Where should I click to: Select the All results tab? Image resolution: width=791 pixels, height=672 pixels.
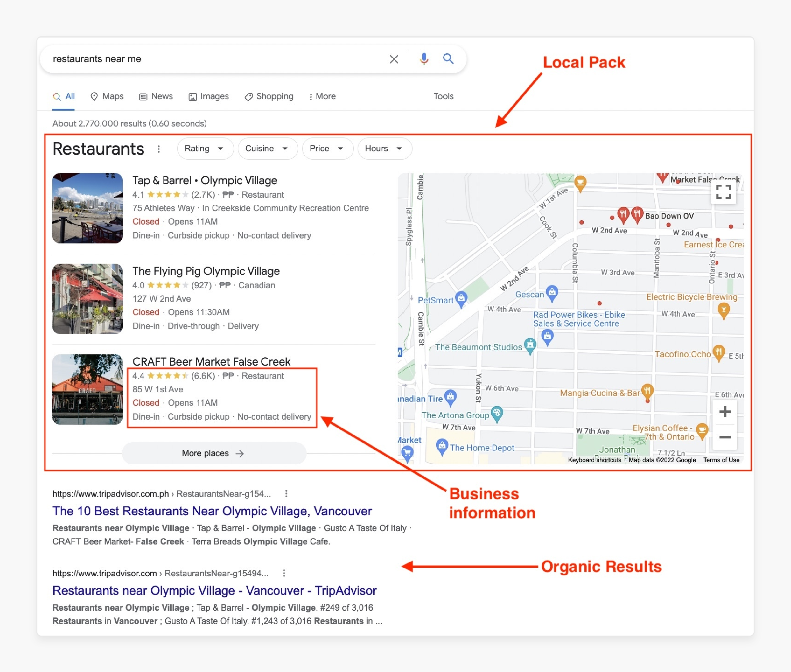64,96
